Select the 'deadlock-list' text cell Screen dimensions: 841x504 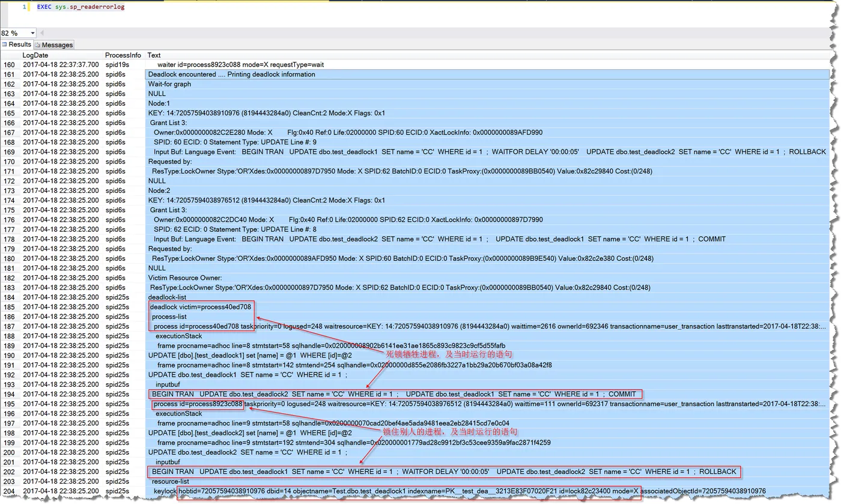(x=487, y=297)
